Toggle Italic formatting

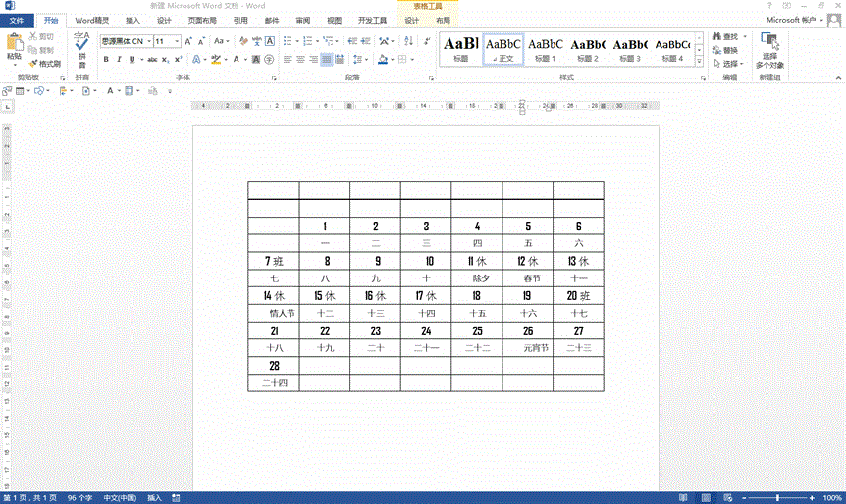(119, 60)
